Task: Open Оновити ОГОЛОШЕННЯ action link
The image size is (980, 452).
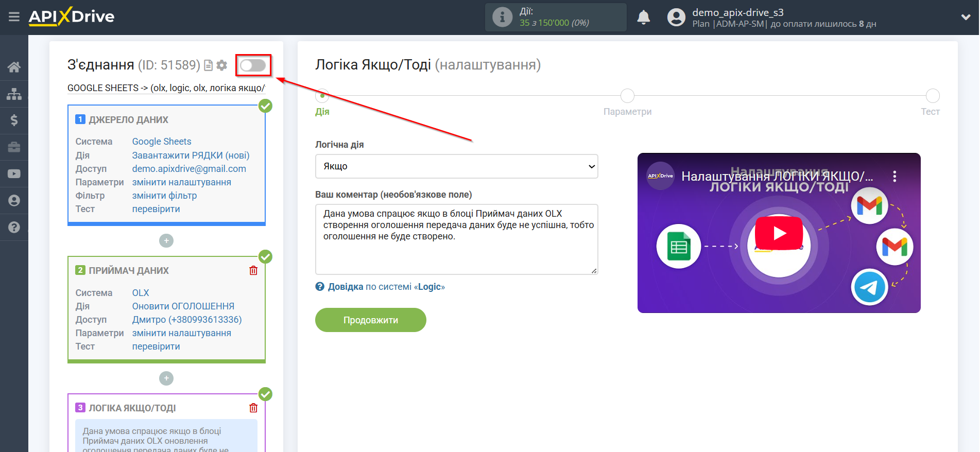Action: click(183, 306)
